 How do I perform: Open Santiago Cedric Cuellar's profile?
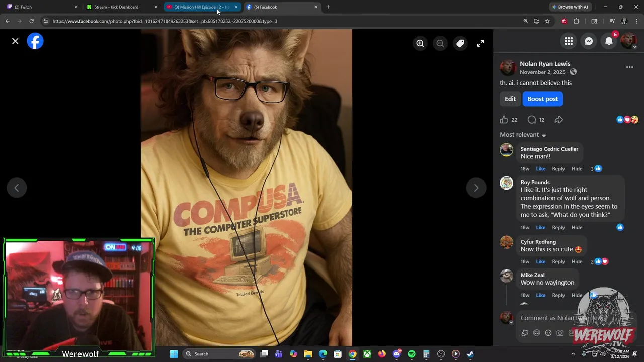click(549, 149)
